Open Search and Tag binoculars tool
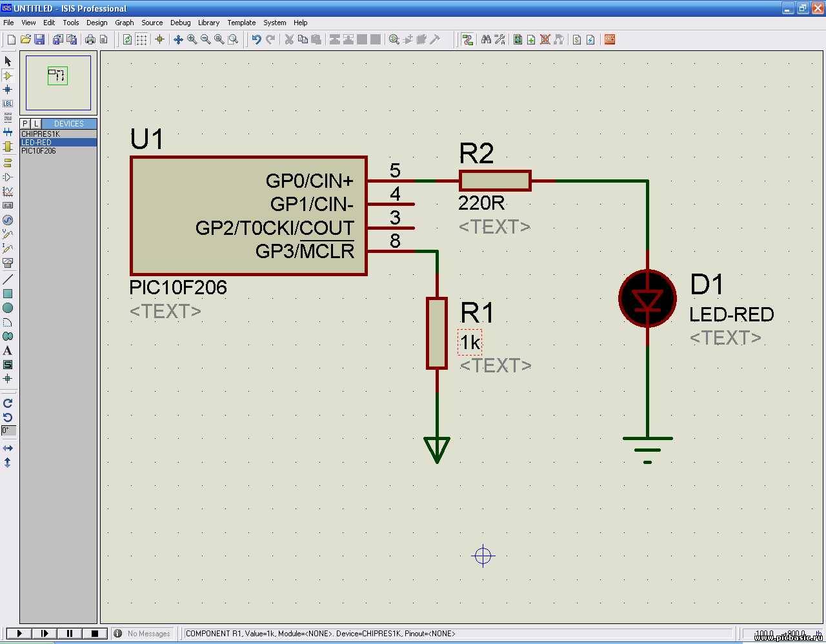The image size is (826, 644). pyautogui.click(x=486, y=39)
